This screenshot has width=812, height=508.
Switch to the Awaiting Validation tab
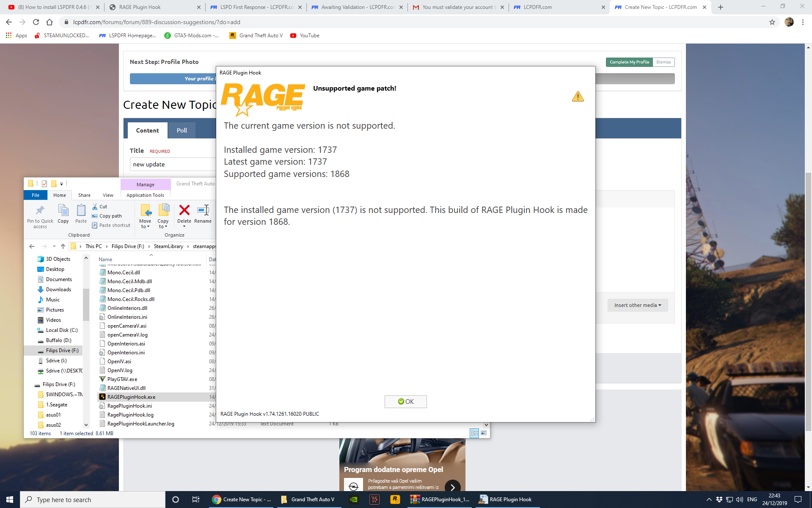(x=357, y=7)
